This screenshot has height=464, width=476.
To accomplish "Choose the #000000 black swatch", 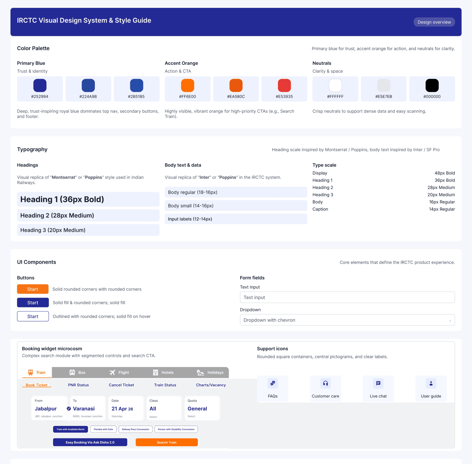I will 436,86.
